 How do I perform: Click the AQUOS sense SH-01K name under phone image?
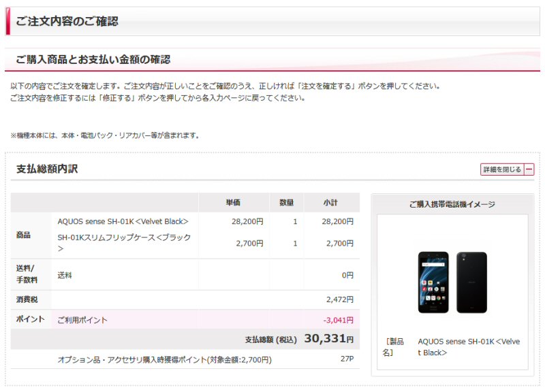469,347
